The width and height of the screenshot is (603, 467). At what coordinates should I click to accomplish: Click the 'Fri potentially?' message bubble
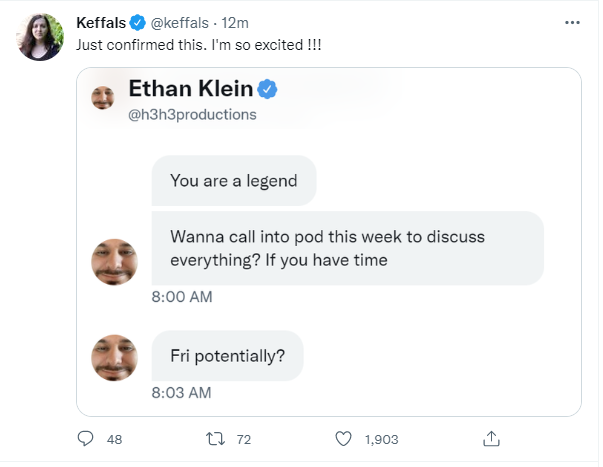coord(227,355)
